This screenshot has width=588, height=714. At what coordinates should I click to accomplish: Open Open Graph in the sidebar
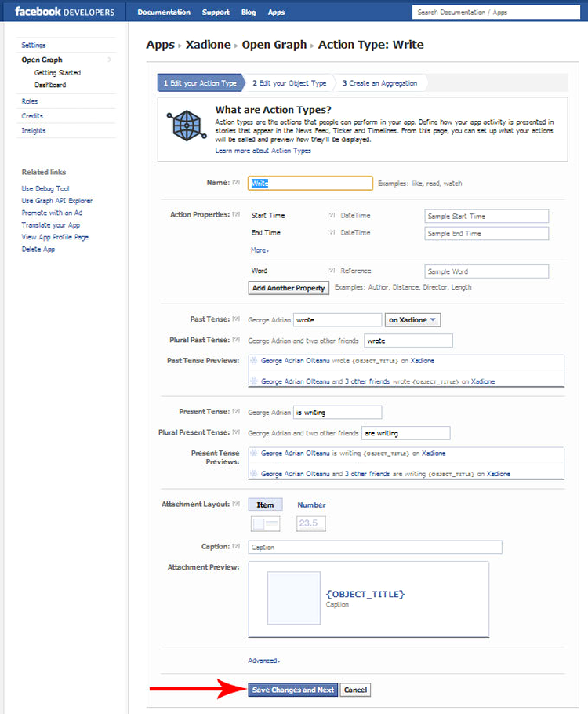pos(42,60)
